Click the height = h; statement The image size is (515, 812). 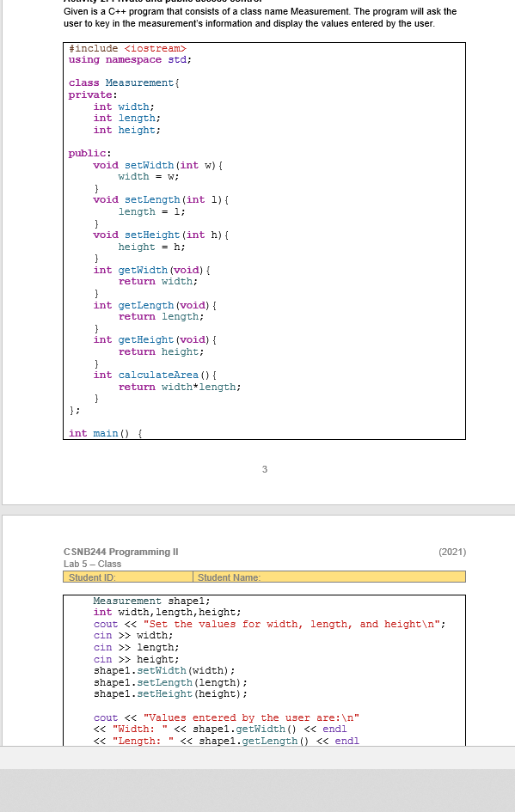(x=152, y=247)
